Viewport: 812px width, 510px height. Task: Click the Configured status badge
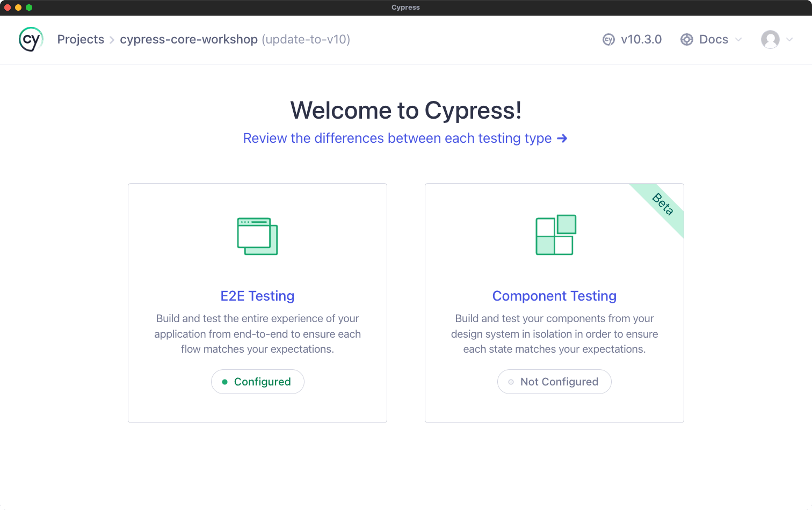coord(258,382)
